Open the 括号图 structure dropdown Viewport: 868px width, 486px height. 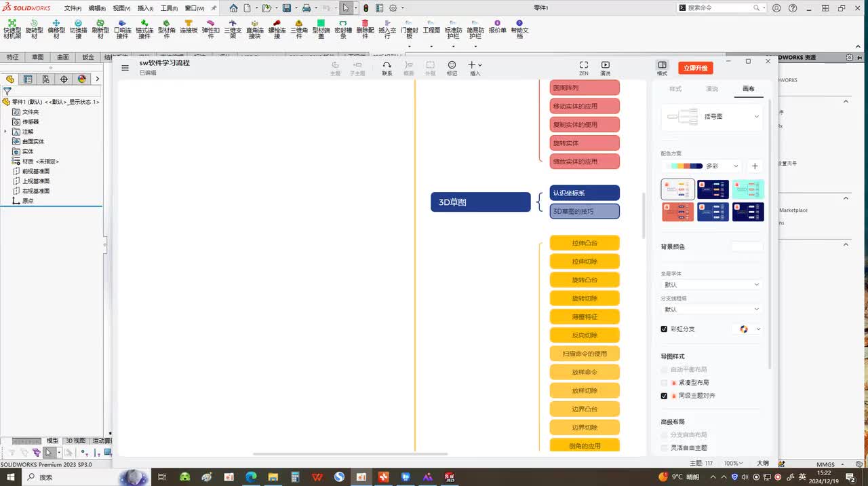(x=712, y=117)
